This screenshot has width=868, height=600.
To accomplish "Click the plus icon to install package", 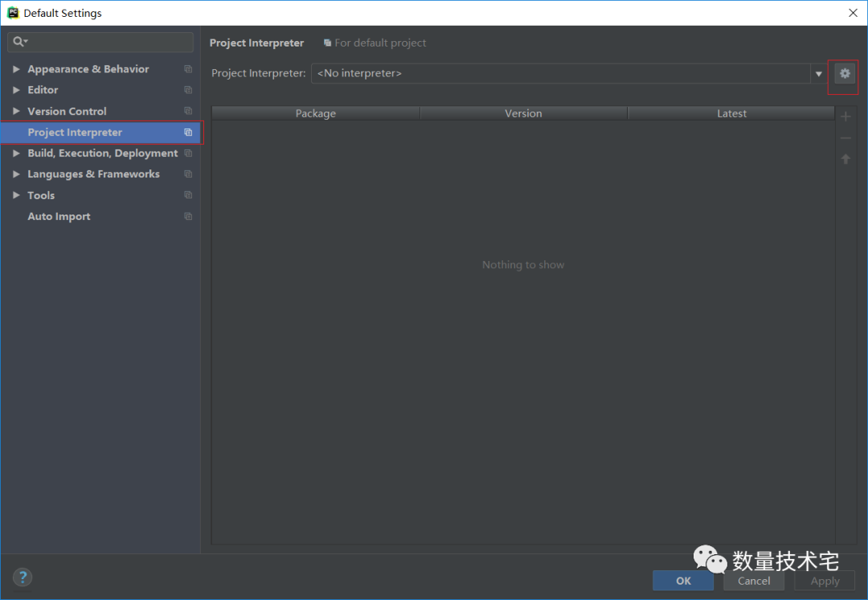I will click(x=845, y=117).
